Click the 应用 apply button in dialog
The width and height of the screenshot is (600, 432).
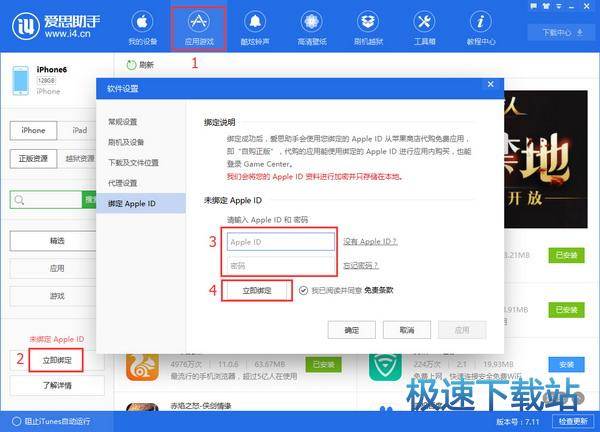pos(462,330)
